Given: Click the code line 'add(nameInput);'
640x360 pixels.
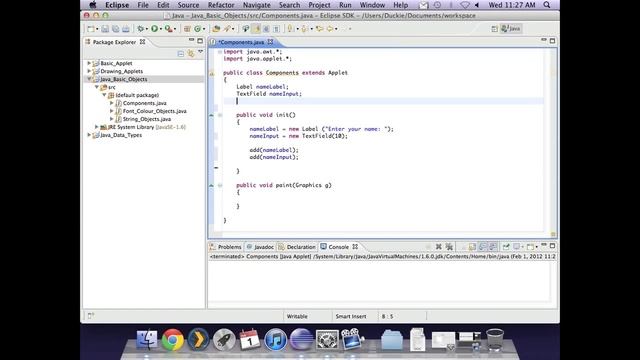Looking at the screenshot, I should 274,157.
